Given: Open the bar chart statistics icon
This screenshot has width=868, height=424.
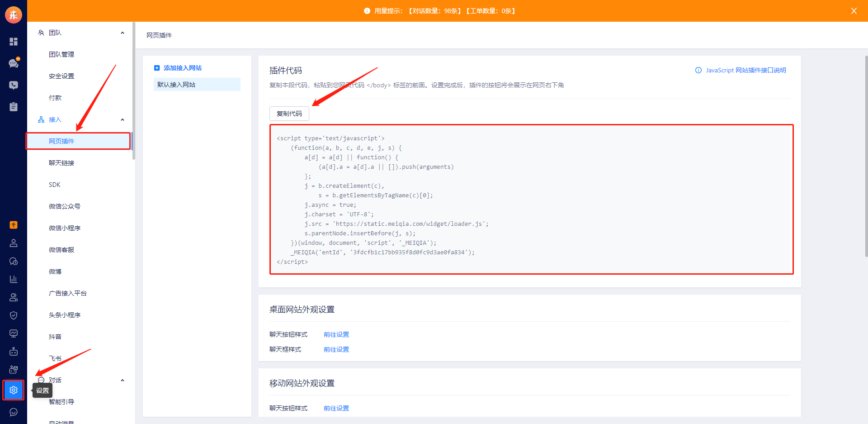Looking at the screenshot, I should [x=14, y=279].
